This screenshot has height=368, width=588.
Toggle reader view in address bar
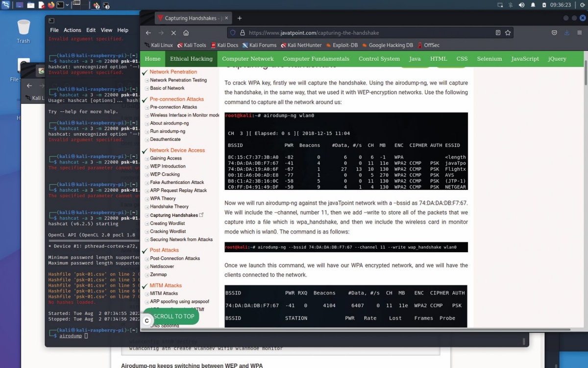point(498,33)
